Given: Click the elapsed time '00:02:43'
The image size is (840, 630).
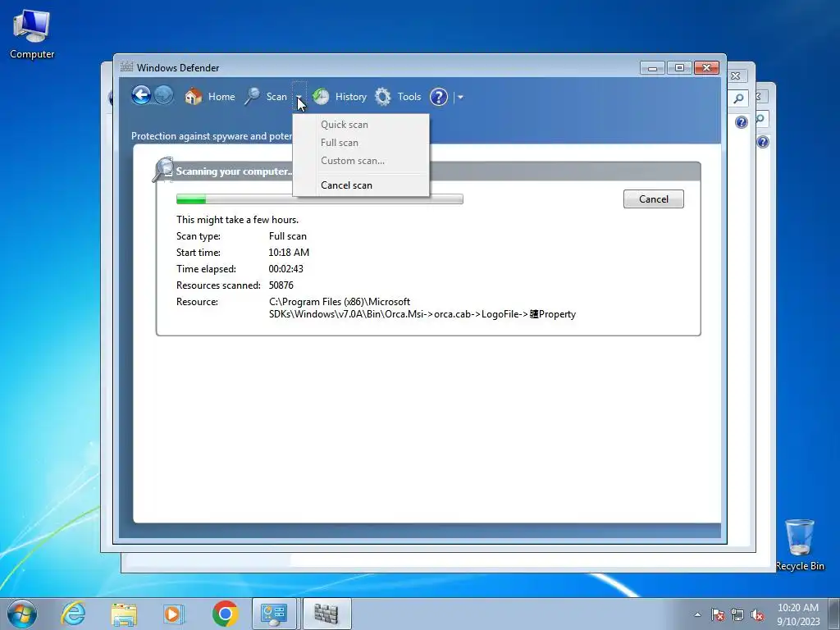Looking at the screenshot, I should pyautogui.click(x=286, y=269).
